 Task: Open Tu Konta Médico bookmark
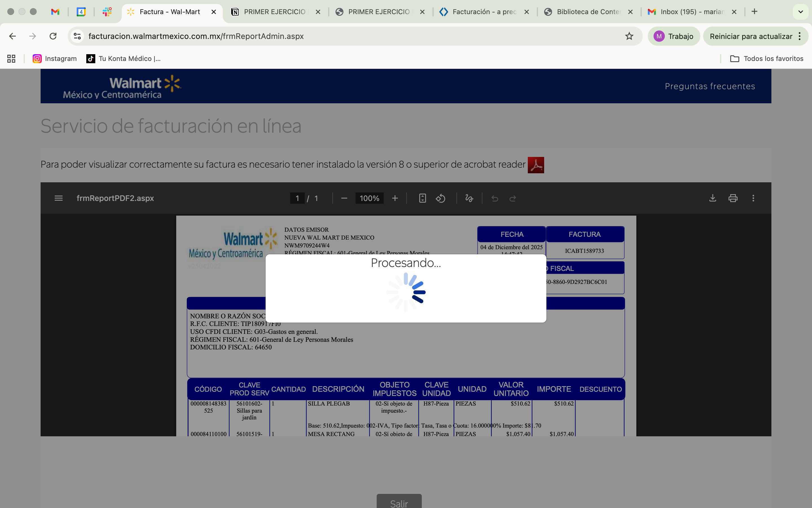pos(123,58)
